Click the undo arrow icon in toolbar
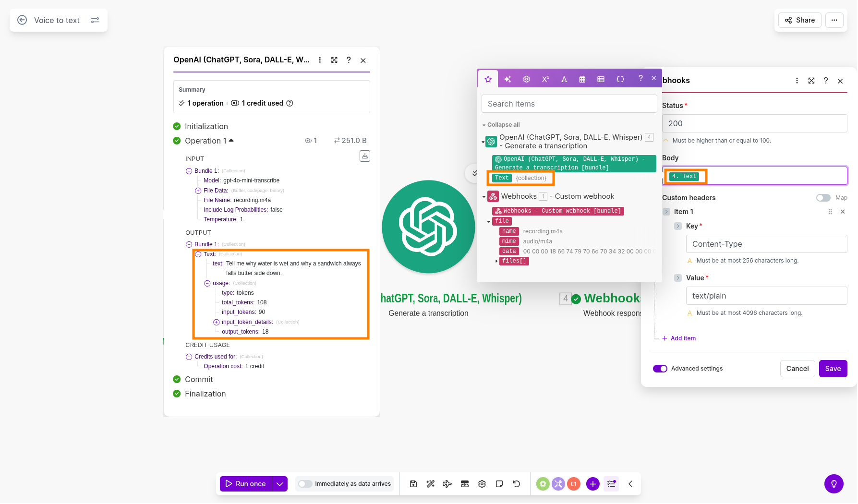Screen dimensions: 858x504 (517, 484)
